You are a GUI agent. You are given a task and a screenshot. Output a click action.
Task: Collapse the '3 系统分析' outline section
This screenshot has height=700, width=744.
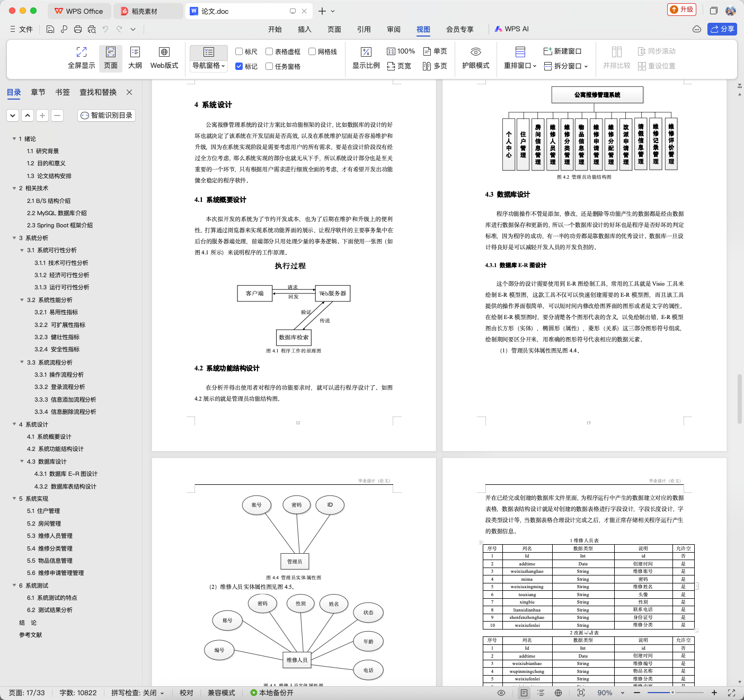point(14,238)
